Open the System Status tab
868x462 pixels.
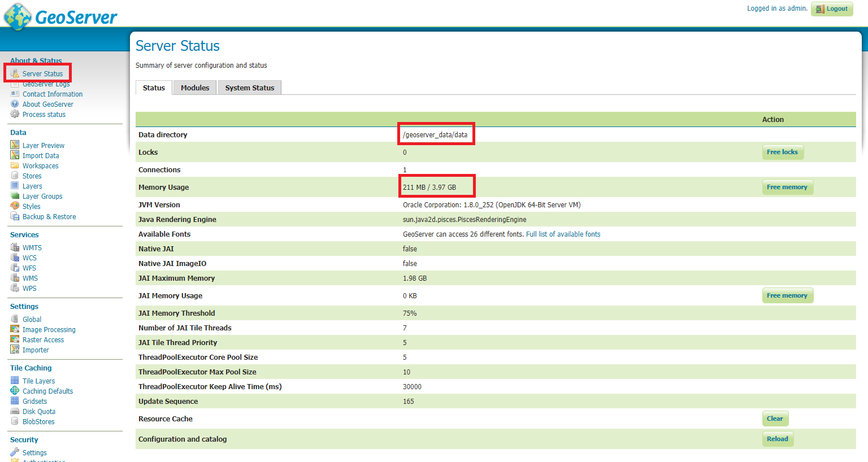(249, 88)
